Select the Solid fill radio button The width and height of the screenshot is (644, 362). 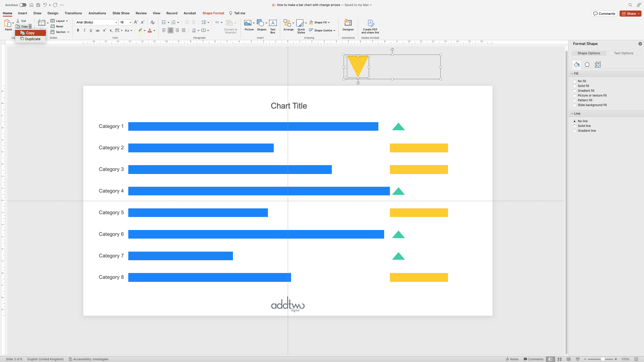574,86
